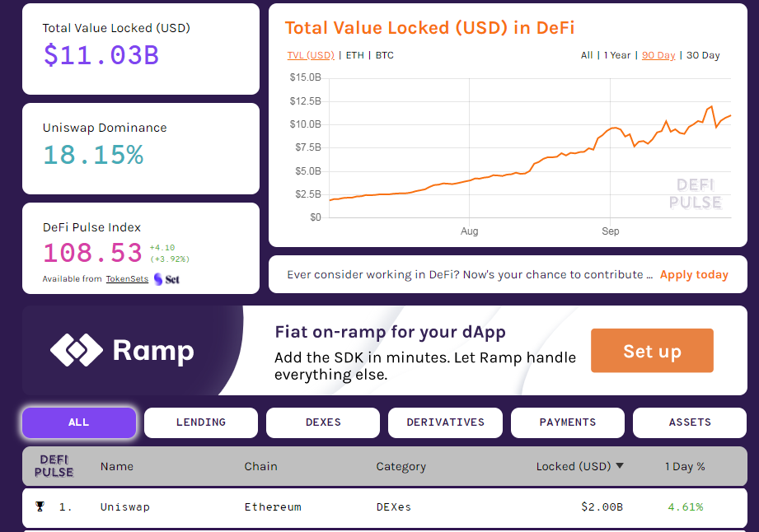The height and width of the screenshot is (532, 759).
Task: Open the Uniswap row name
Action: [125, 506]
